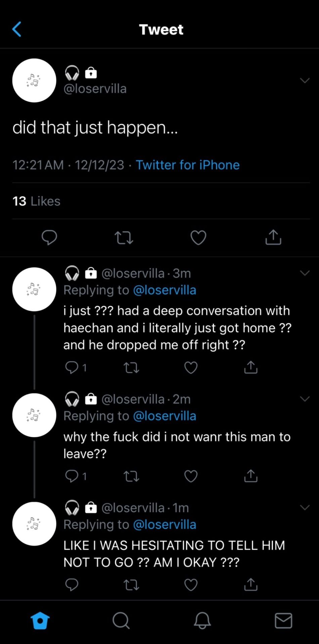Tap the 'Twitter for iPhone' link
This screenshot has height=644, width=319.
187,165
